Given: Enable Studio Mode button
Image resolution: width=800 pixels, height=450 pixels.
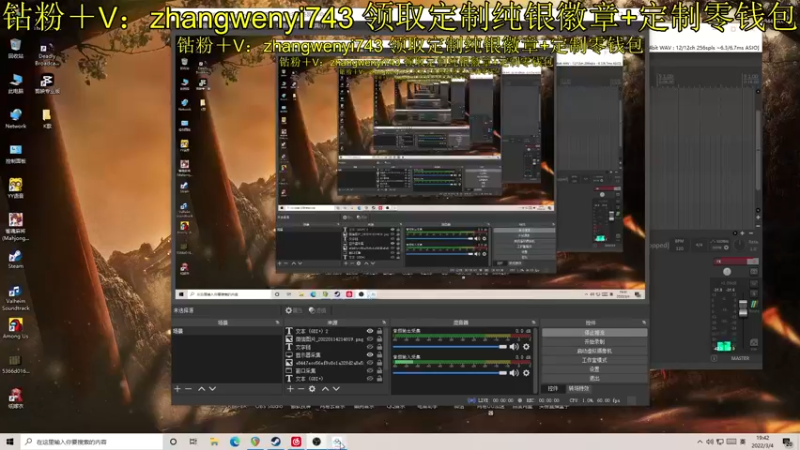Looking at the screenshot, I should pos(594,360).
